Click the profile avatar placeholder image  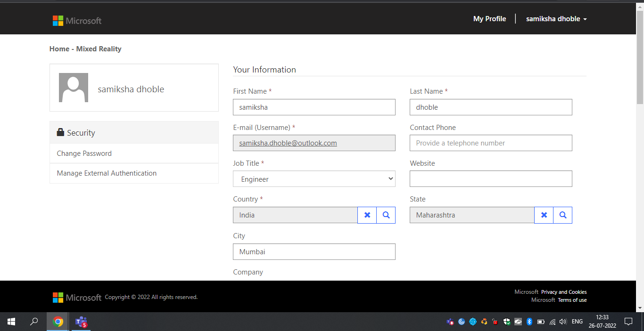(73, 87)
